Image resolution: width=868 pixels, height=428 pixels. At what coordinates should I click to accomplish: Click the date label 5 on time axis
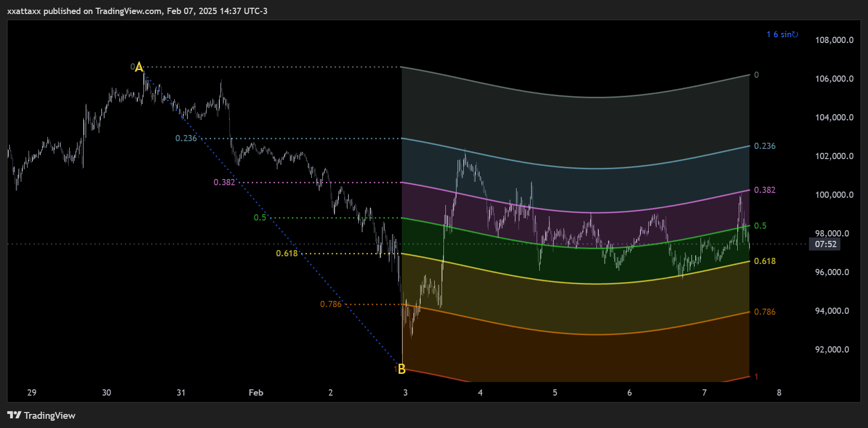pyautogui.click(x=555, y=393)
